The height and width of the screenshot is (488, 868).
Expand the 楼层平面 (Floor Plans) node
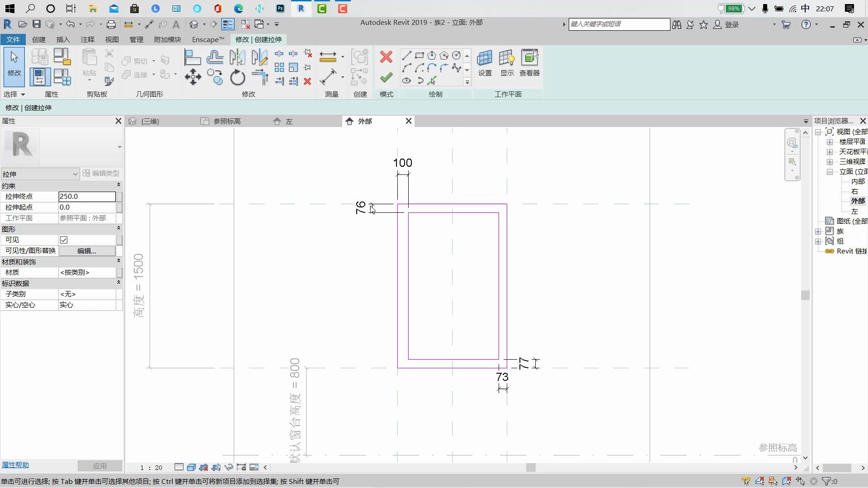[830, 142]
